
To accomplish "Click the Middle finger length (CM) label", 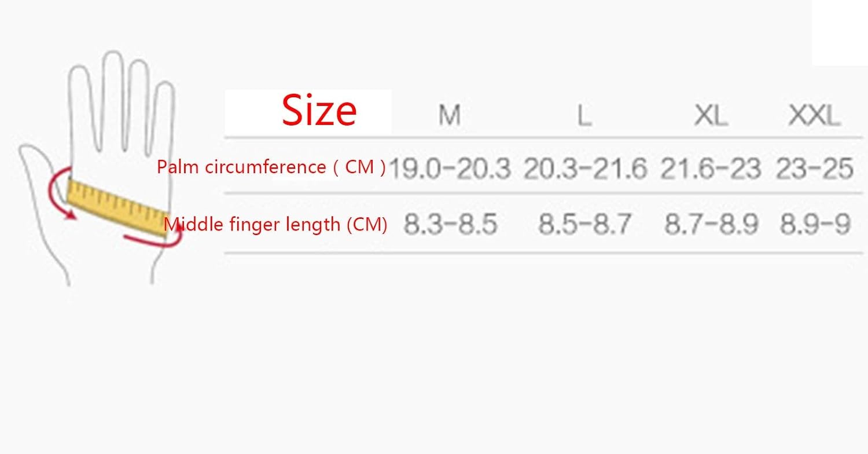I will (275, 224).
